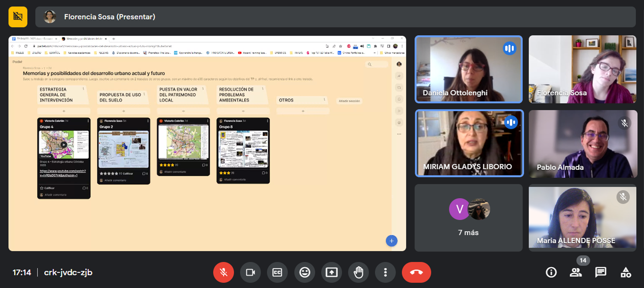Click the Florencia Sosa (Presentar) header bar
644x288 pixels.
(335, 17)
